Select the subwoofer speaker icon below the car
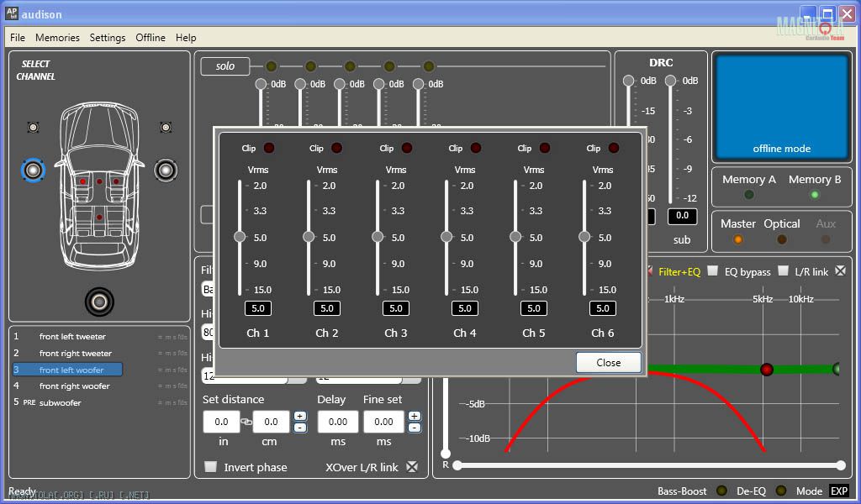The height and width of the screenshot is (504, 861). (99, 302)
